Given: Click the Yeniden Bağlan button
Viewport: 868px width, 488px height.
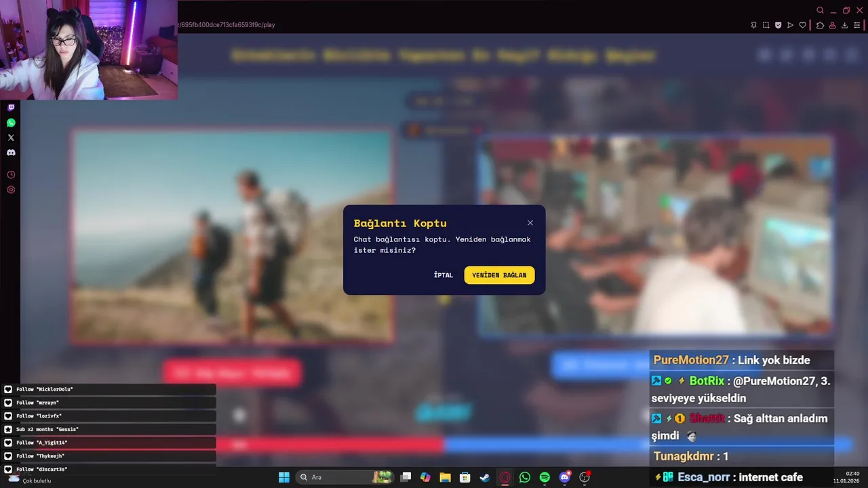Looking at the screenshot, I should [x=500, y=275].
